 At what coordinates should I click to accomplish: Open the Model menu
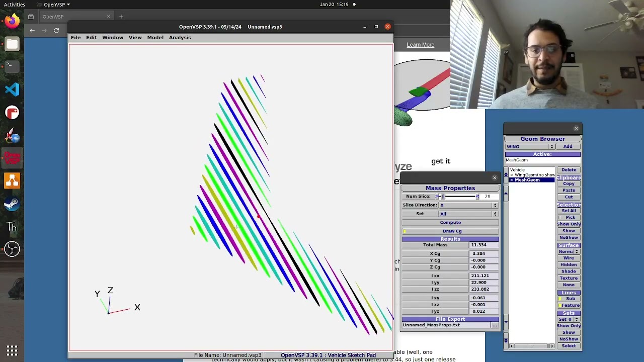[155, 38]
